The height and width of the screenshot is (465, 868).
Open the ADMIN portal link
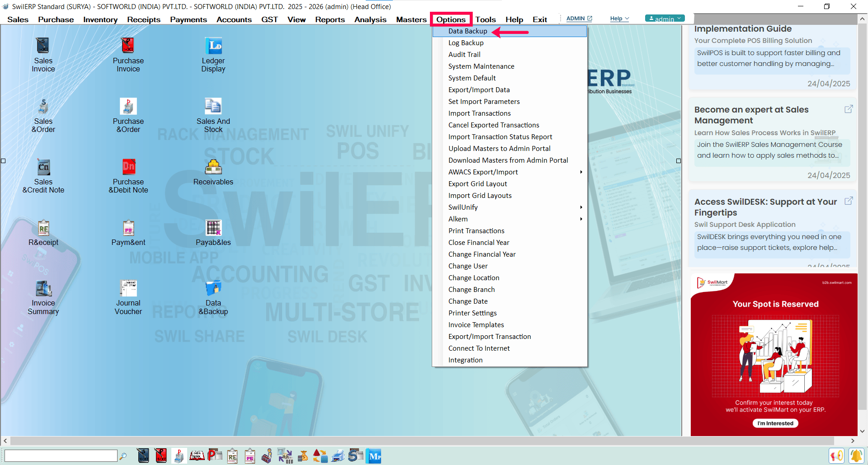point(579,19)
